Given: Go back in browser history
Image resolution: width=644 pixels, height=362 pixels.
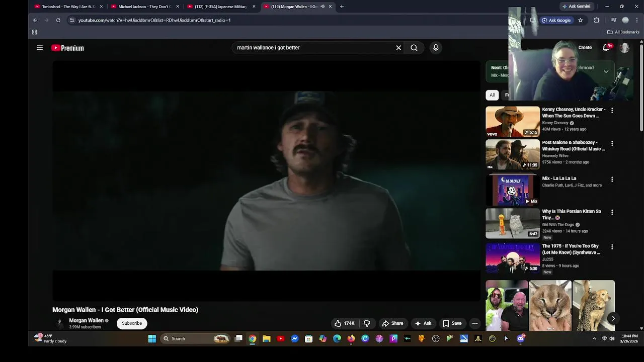Looking at the screenshot, I should click(x=35, y=20).
